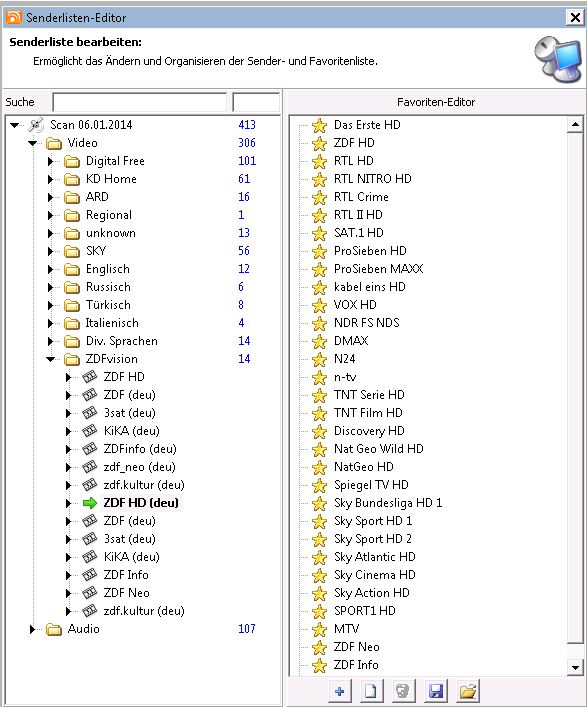Select ProSieben MAXX in favorites list
The image size is (587, 707).
point(378,269)
